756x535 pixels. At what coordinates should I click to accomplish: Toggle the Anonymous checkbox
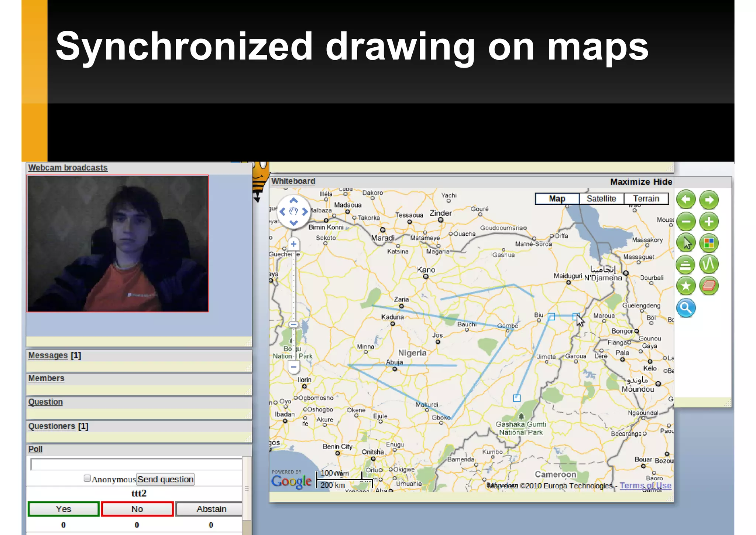tap(87, 478)
